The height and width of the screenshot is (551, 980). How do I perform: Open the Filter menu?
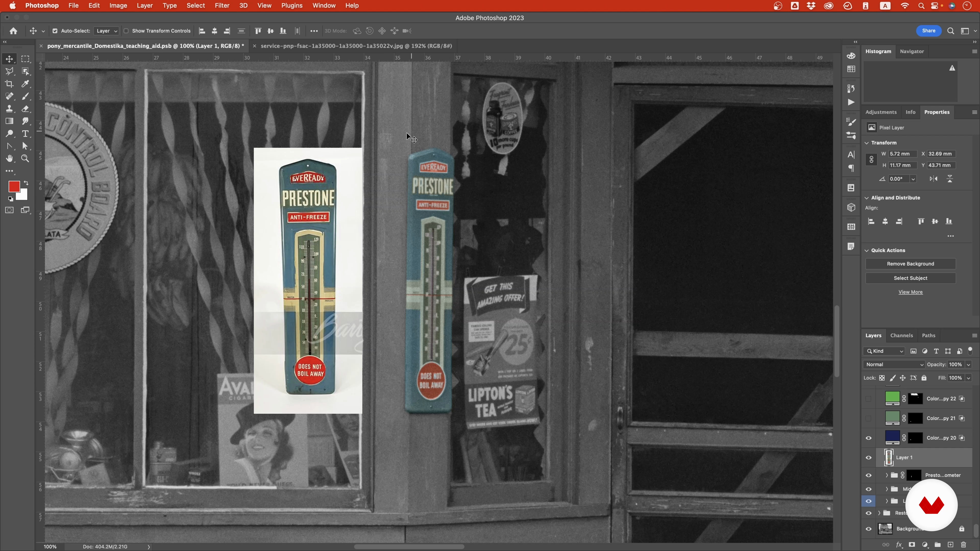tap(222, 6)
